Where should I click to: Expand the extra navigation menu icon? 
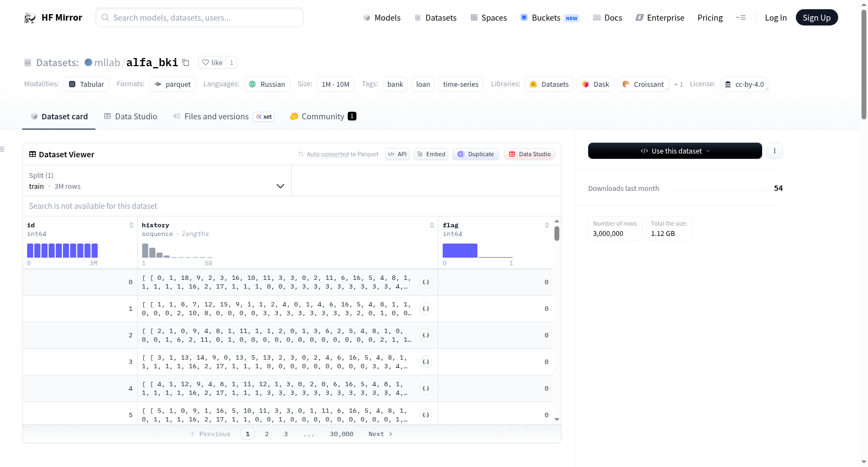[x=741, y=17]
